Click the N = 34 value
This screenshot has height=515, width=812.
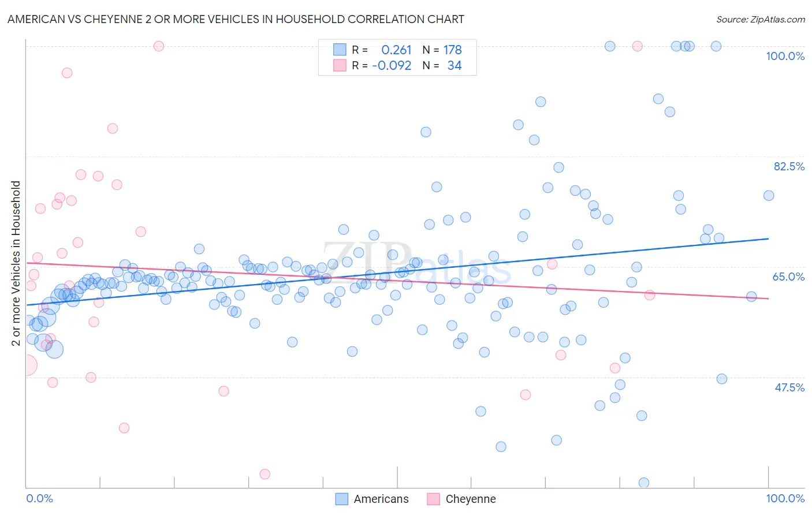(x=442, y=65)
